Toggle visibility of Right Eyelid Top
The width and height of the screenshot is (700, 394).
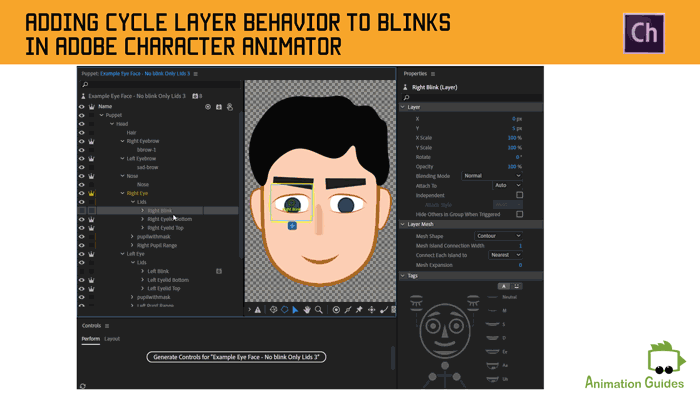coord(82,228)
